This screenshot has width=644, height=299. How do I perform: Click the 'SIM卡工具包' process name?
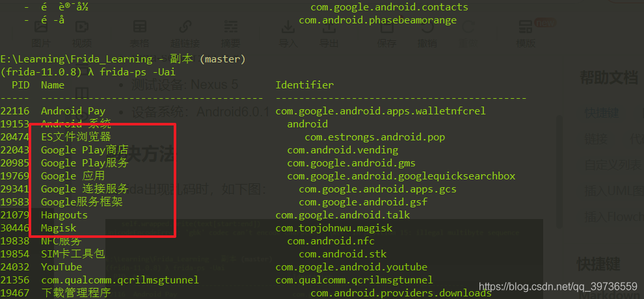pyautogui.click(x=73, y=254)
